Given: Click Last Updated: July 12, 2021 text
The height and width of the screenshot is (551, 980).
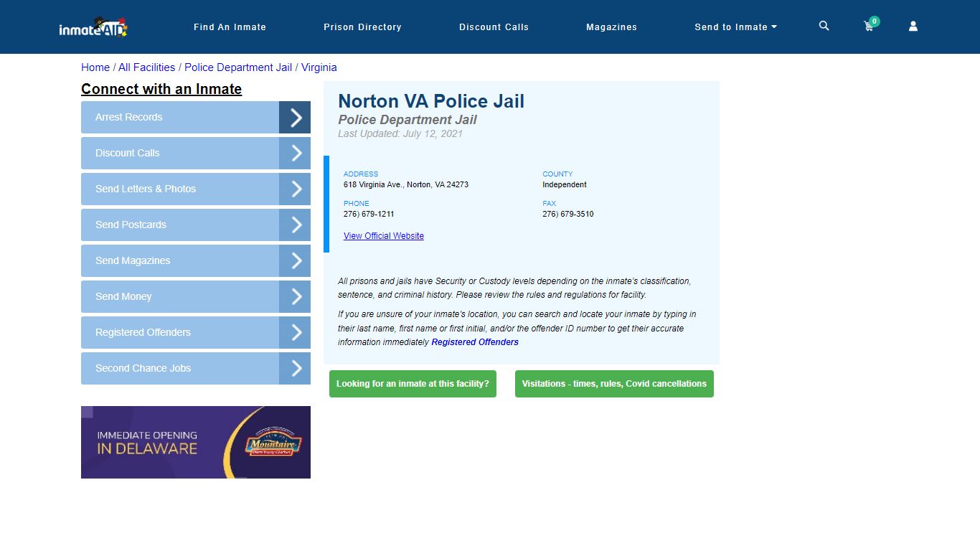Looking at the screenshot, I should [400, 133].
